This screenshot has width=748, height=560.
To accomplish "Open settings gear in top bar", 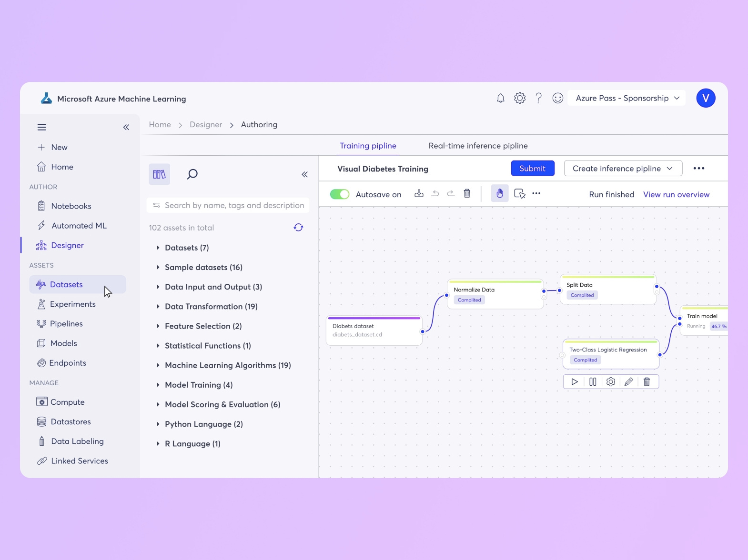I will tap(520, 98).
